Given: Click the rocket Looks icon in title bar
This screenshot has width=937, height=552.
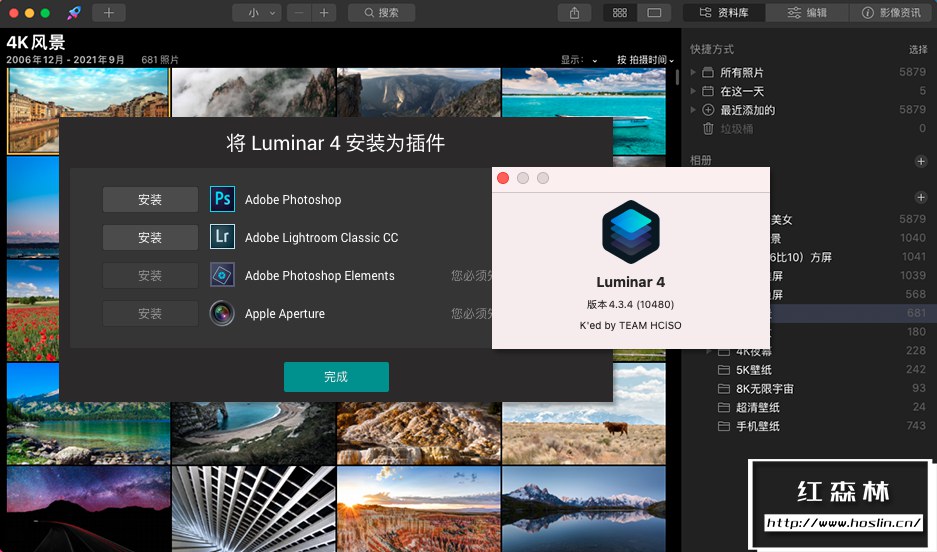Looking at the screenshot, I should 74,13.
